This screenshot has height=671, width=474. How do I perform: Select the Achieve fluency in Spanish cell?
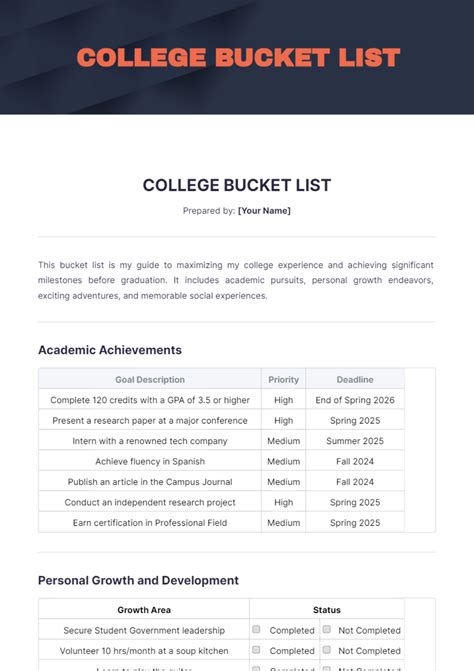click(x=150, y=462)
